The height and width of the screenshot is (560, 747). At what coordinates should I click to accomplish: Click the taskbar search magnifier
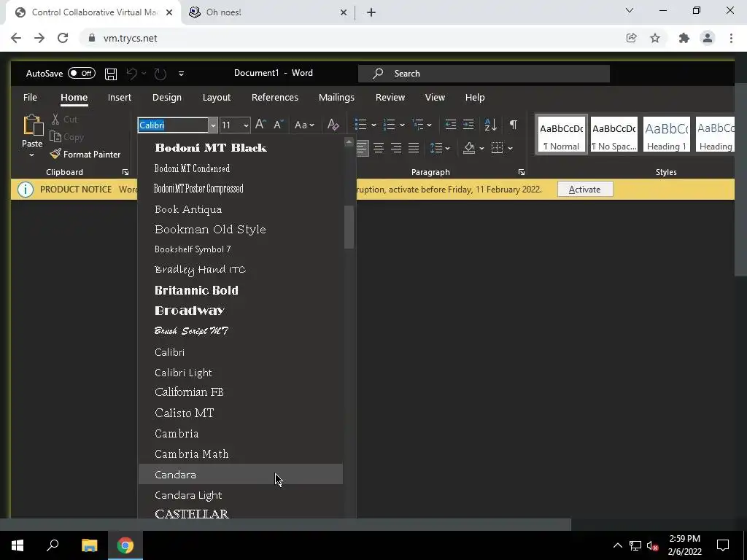coord(53,545)
